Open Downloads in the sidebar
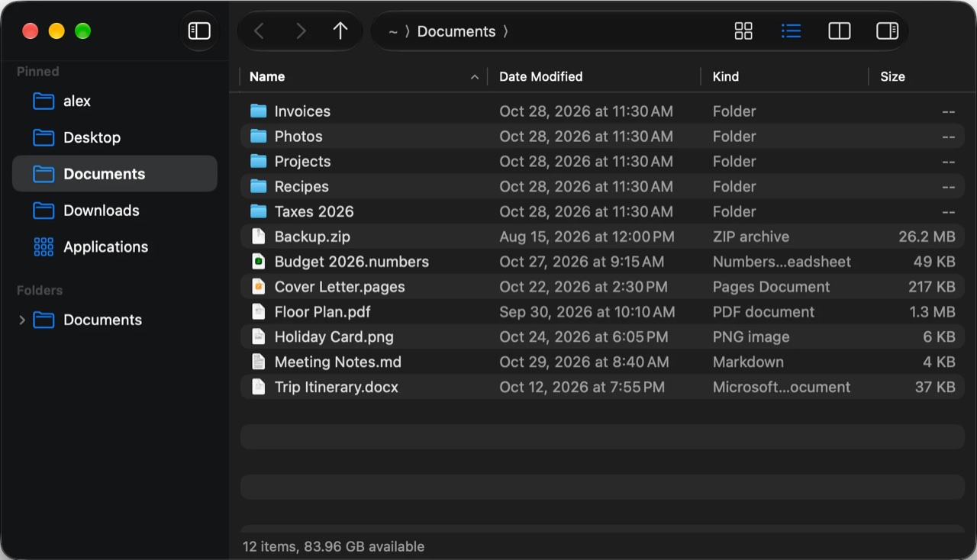 tap(114, 211)
